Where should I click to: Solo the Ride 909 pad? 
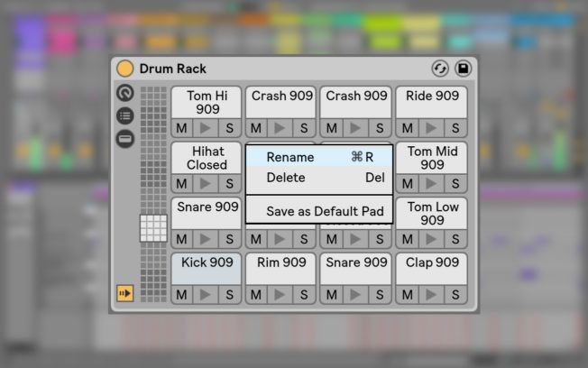tap(455, 128)
